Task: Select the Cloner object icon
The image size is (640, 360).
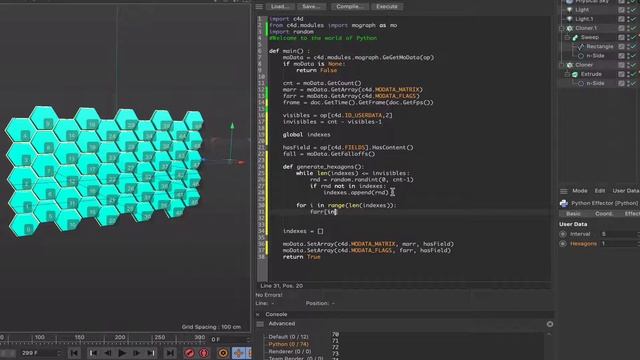Action: [570, 65]
